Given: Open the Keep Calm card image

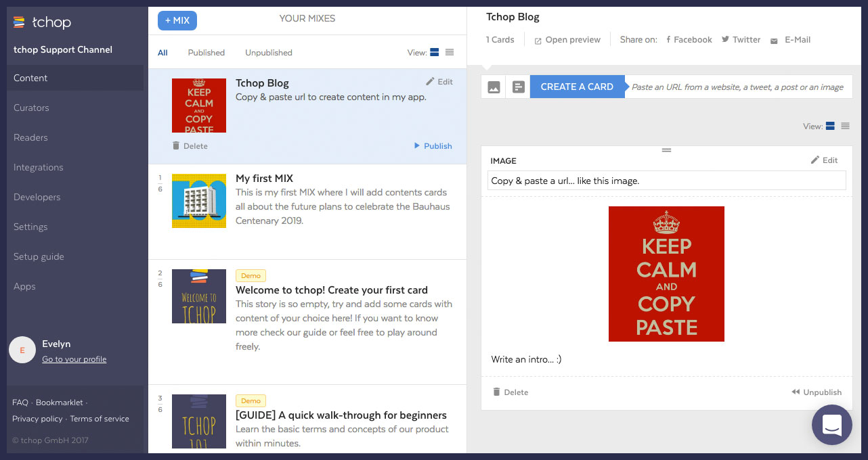Looking at the screenshot, I should click(666, 274).
